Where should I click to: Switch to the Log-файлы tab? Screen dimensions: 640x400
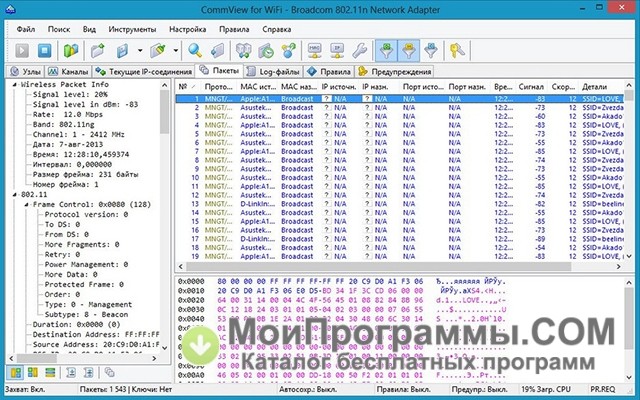273,71
